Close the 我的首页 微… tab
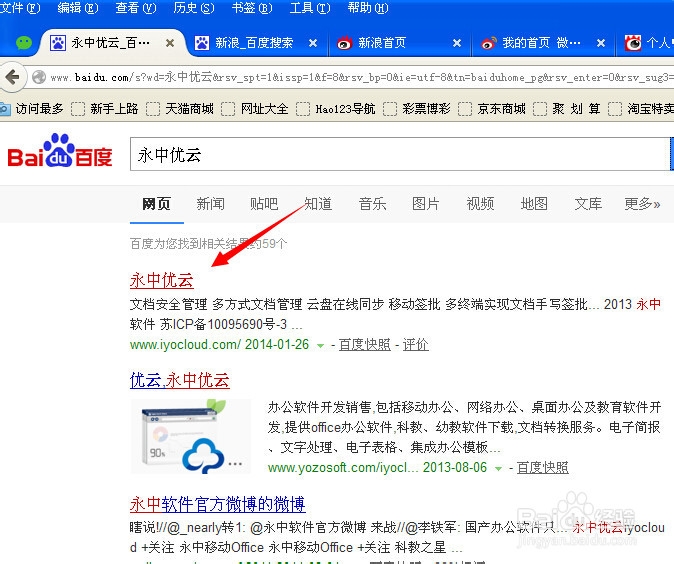Image resolution: width=674 pixels, height=564 pixels. pos(601,43)
